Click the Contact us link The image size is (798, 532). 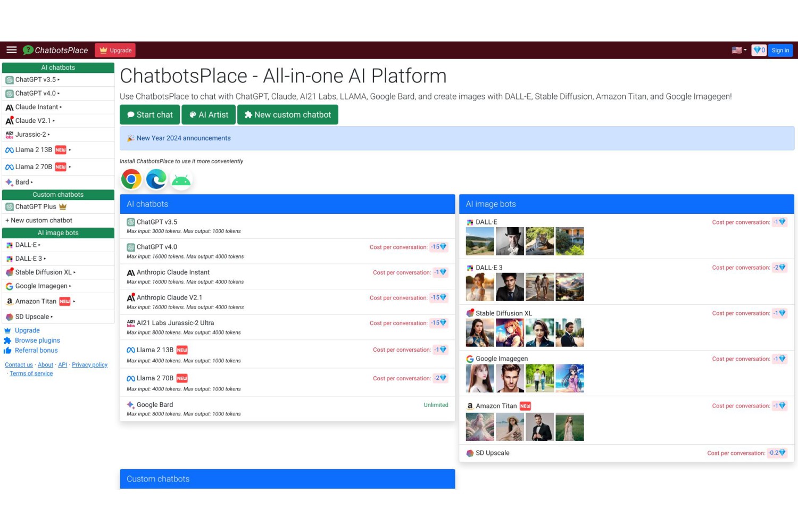(x=19, y=365)
